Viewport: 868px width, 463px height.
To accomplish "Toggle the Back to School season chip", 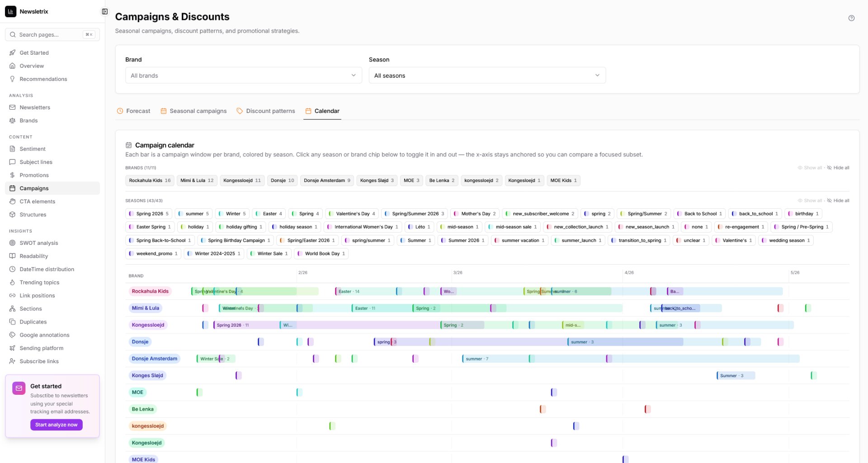I will tap(699, 214).
